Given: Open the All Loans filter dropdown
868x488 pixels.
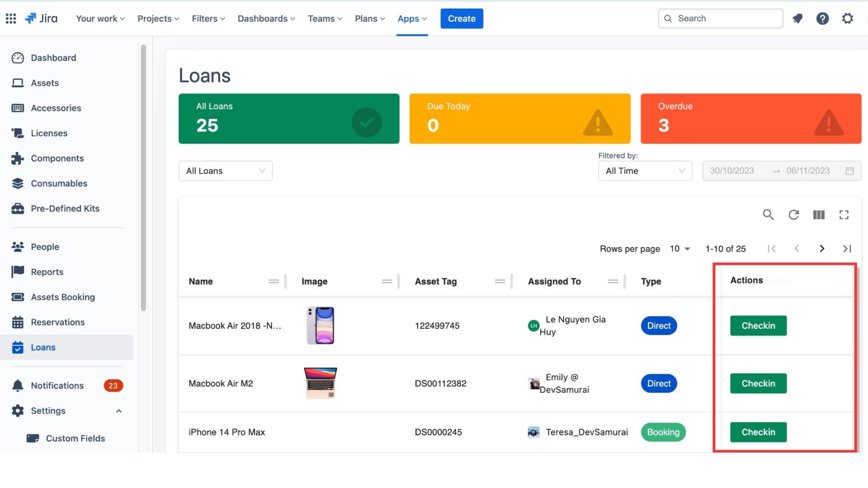Looking at the screenshot, I should (225, 170).
